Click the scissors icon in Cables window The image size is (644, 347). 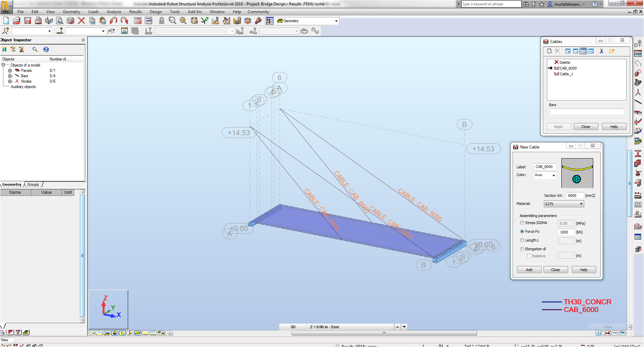pyautogui.click(x=601, y=51)
